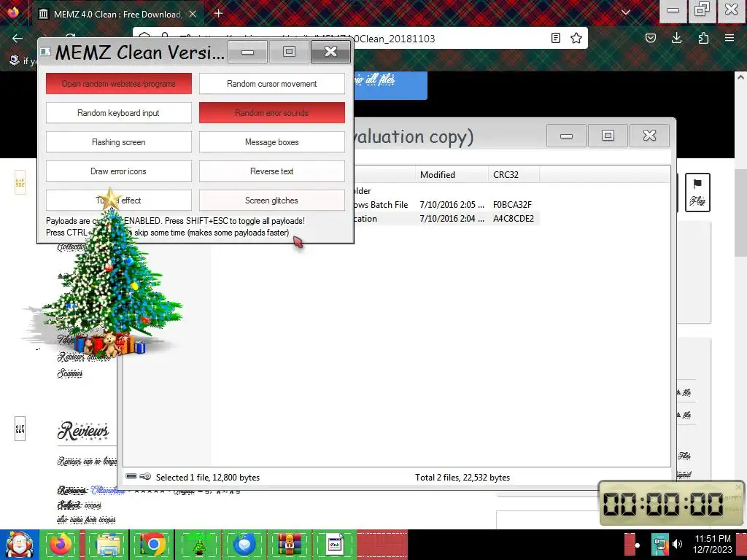
Task: Bookmark this page with the star icon
Action: [x=576, y=38]
